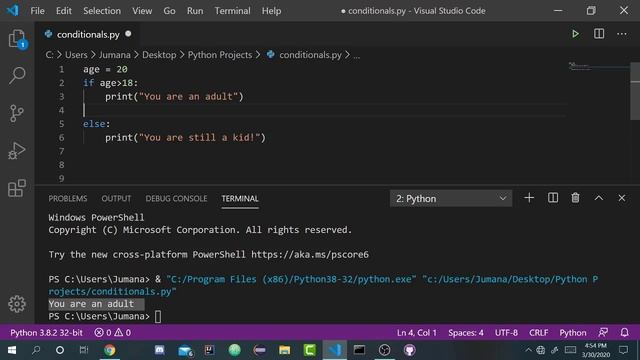Viewport: 640px width, 360px height.
Task: Split the terminal pane
Action: 553,198
